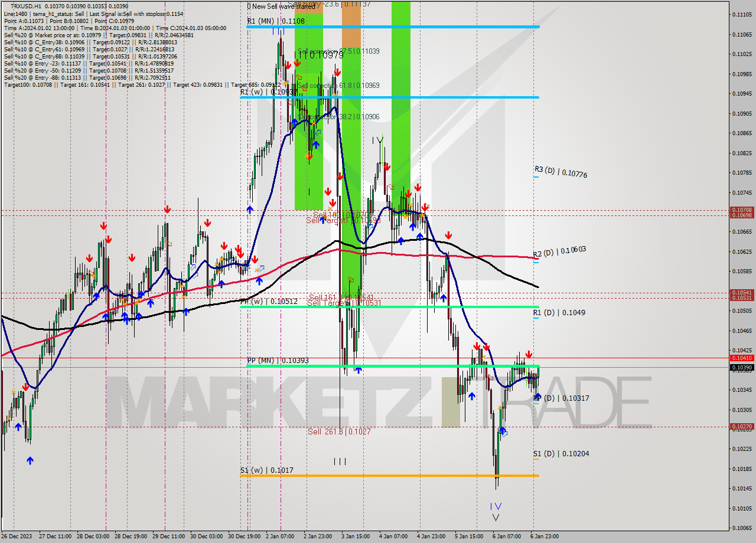Click the red 0.10270 price tag on axis
756x543 pixels.
pyautogui.click(x=742, y=426)
